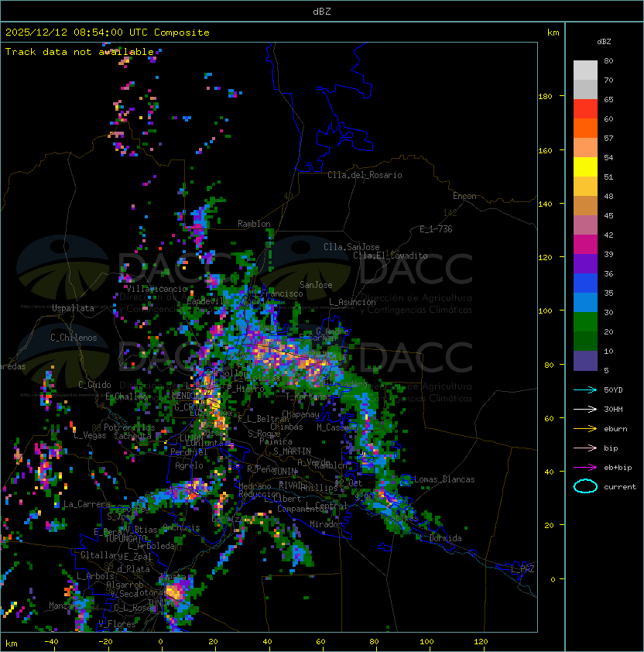Click the 'S_MARTIN' map label
This screenshot has width=644, height=652.
(x=292, y=451)
